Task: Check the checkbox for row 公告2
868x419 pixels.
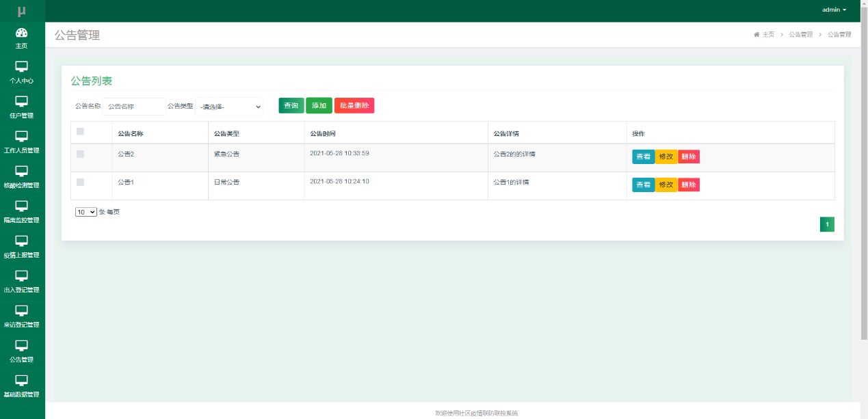Action: coord(80,154)
